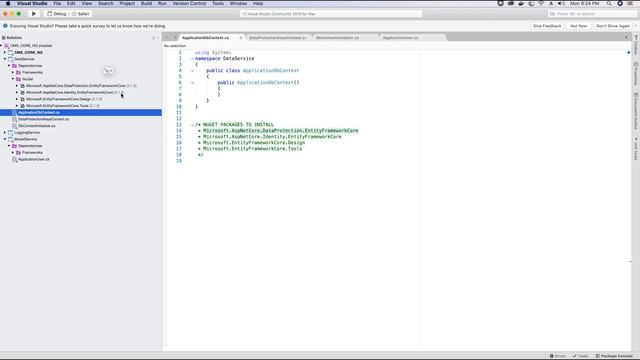Expand the LoggingService project
640x360 pixels.
pyautogui.click(x=5, y=132)
